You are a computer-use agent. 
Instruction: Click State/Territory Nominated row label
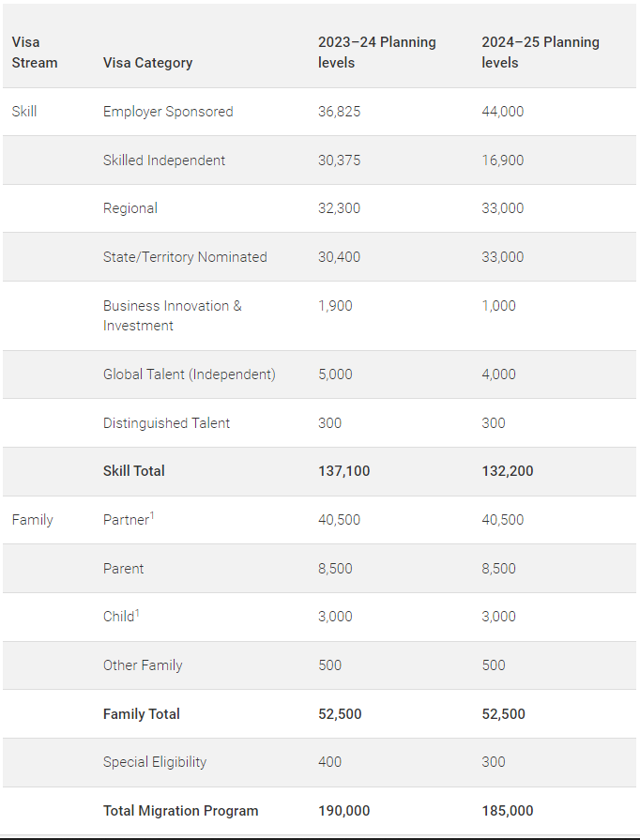[185, 256]
